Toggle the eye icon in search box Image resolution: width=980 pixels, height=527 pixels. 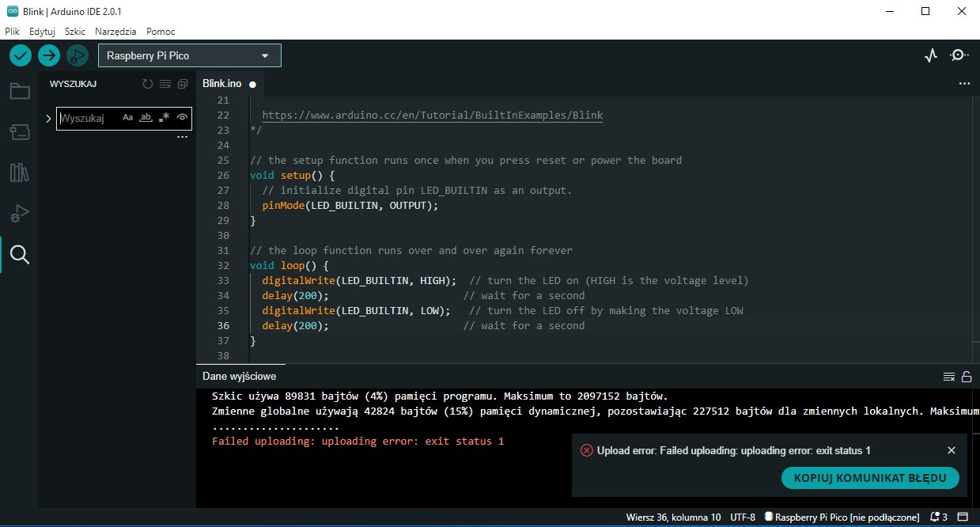pyautogui.click(x=182, y=118)
